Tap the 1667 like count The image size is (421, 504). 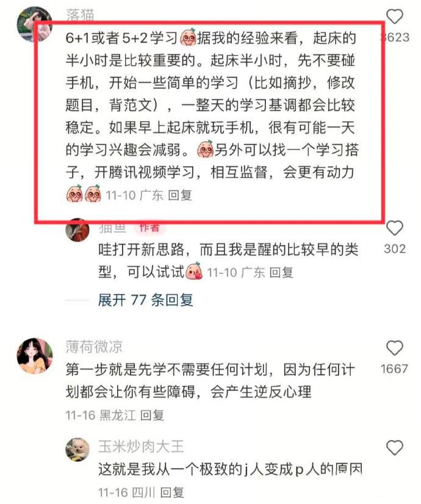click(x=394, y=369)
